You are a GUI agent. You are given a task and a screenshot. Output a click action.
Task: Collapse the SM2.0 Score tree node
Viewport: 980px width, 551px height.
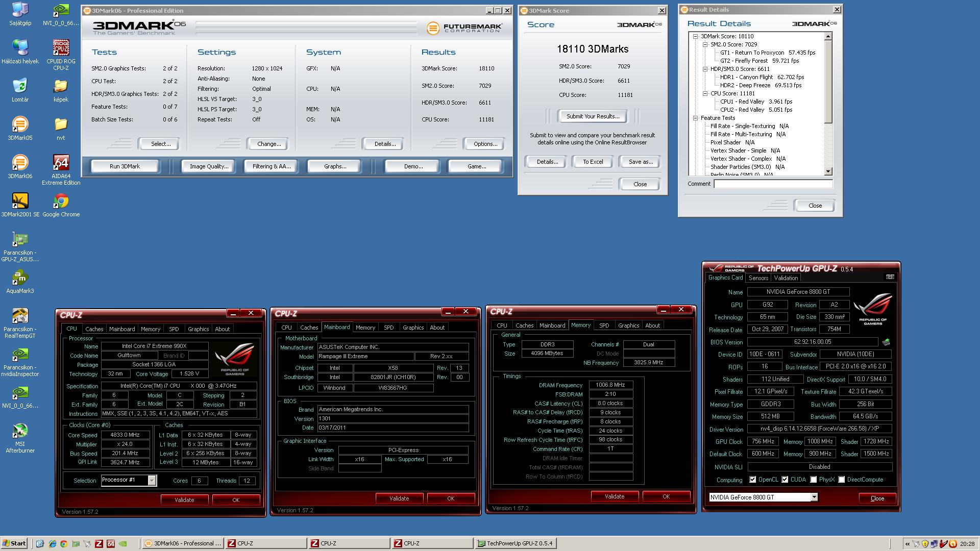tap(705, 44)
